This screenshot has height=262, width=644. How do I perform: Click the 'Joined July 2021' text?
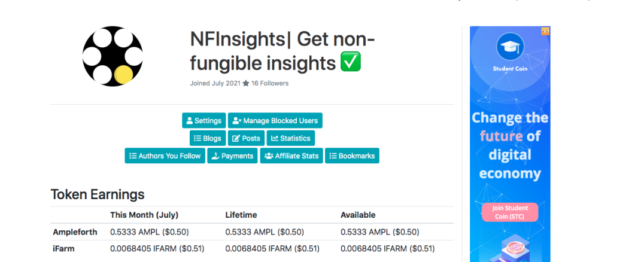[215, 83]
